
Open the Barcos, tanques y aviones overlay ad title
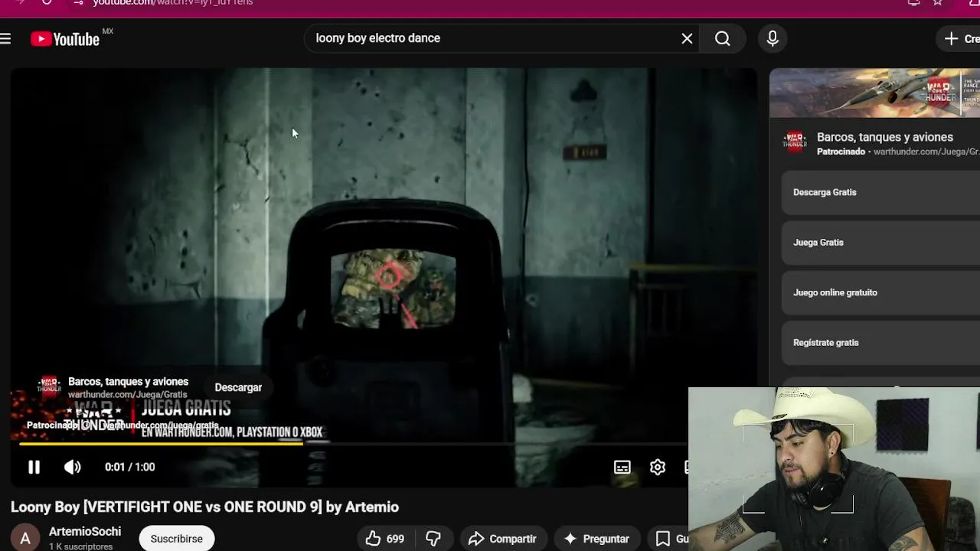point(128,381)
